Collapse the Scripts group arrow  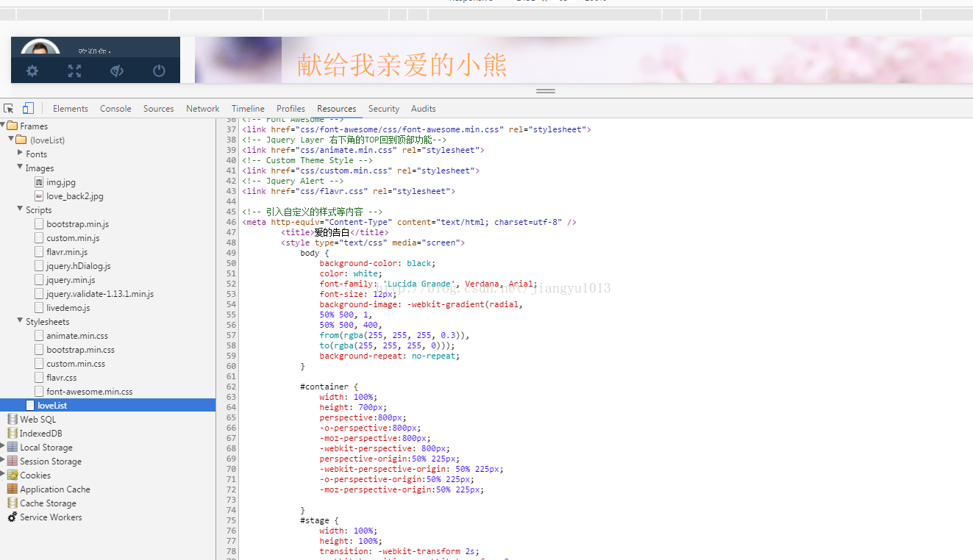tap(20, 209)
